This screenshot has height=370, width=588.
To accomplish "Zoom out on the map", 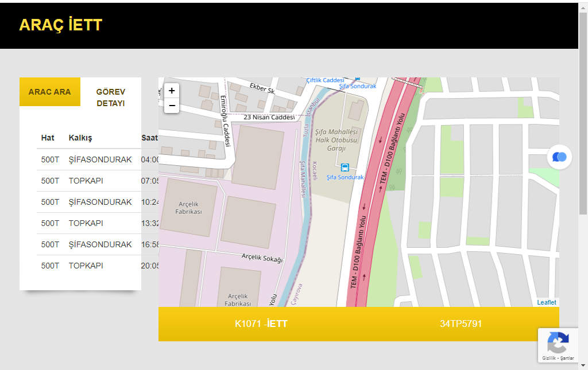I will point(172,106).
